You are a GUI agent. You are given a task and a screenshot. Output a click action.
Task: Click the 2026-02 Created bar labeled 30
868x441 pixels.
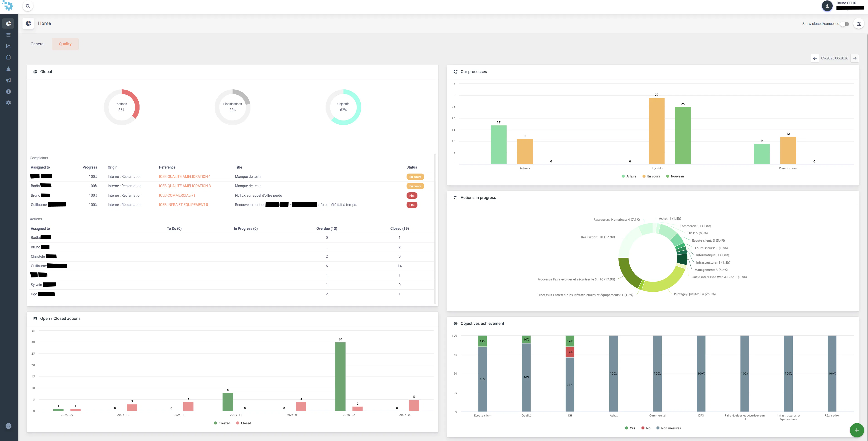pos(340,377)
